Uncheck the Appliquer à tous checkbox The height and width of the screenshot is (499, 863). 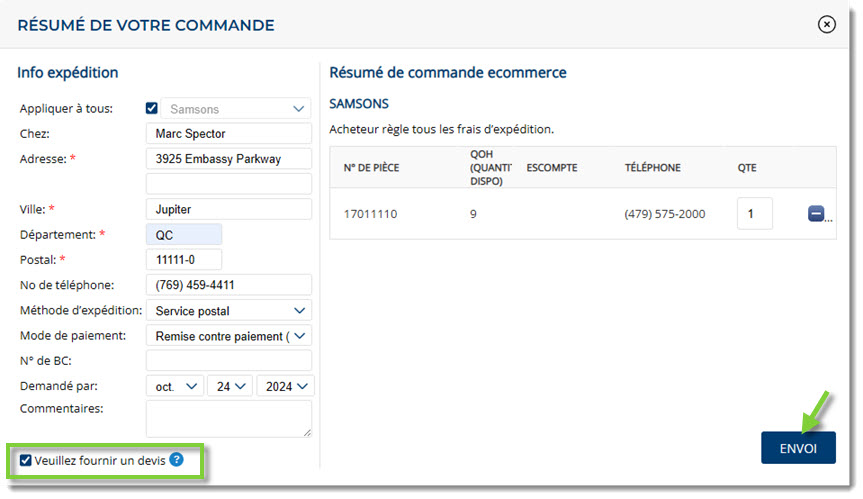[152, 108]
